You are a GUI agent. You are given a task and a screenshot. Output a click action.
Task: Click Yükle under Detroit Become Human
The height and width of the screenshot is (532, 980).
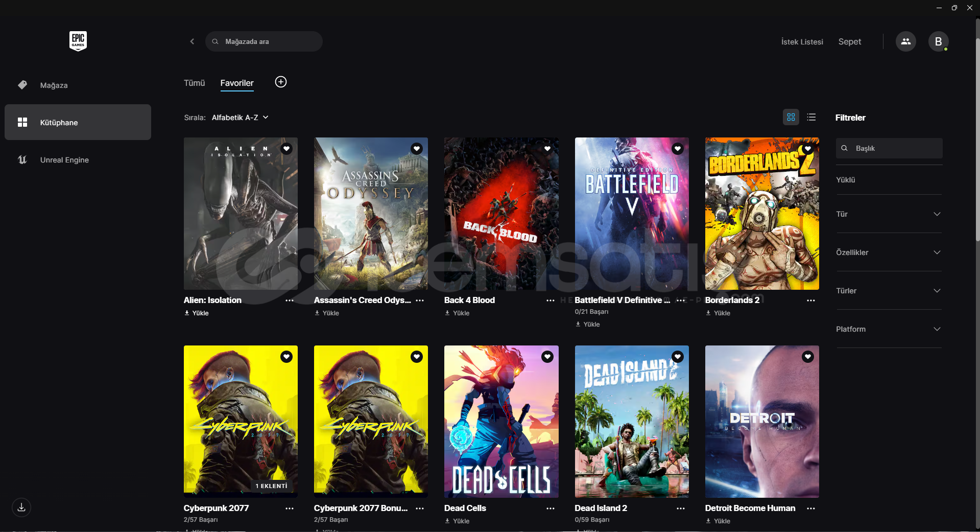(718, 521)
